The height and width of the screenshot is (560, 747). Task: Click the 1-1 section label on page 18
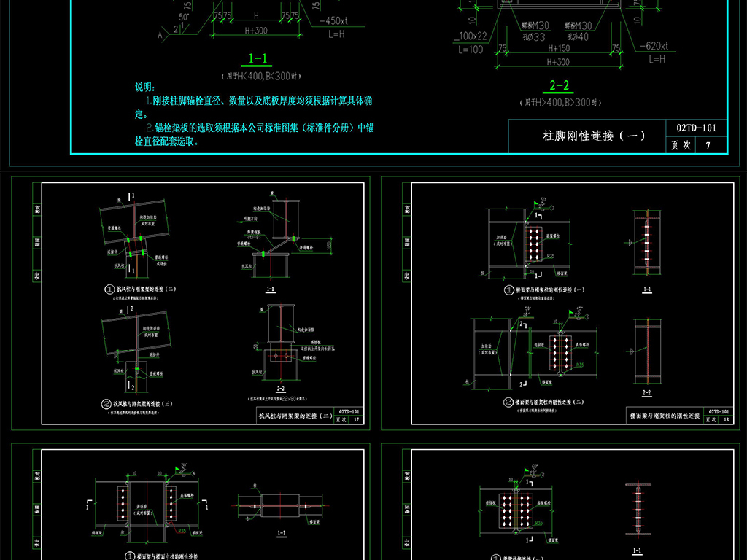646,289
